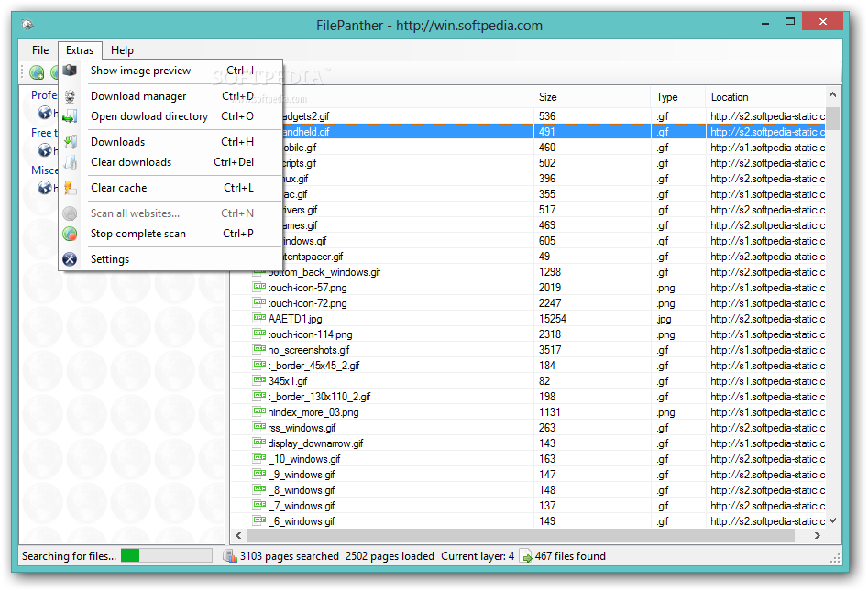Click the horizontal scrollbar right arrow
The image size is (868, 591).
[817, 535]
